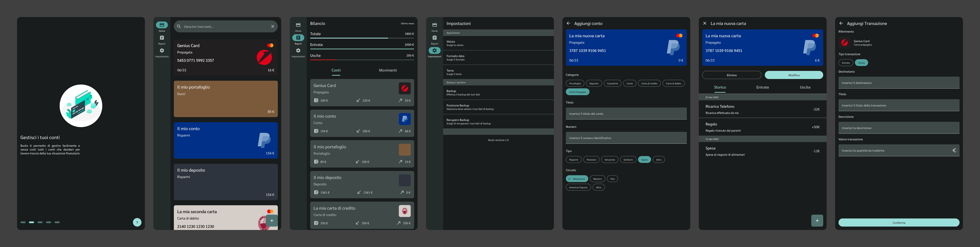Select the Visa circuit option
980x247 pixels.
click(612, 179)
